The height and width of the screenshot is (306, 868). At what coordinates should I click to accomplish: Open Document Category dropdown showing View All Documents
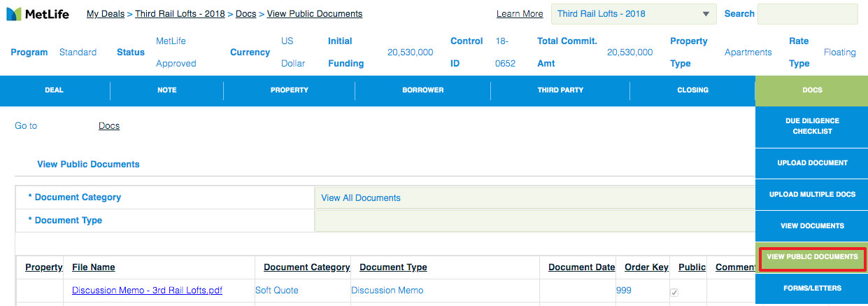(535, 197)
